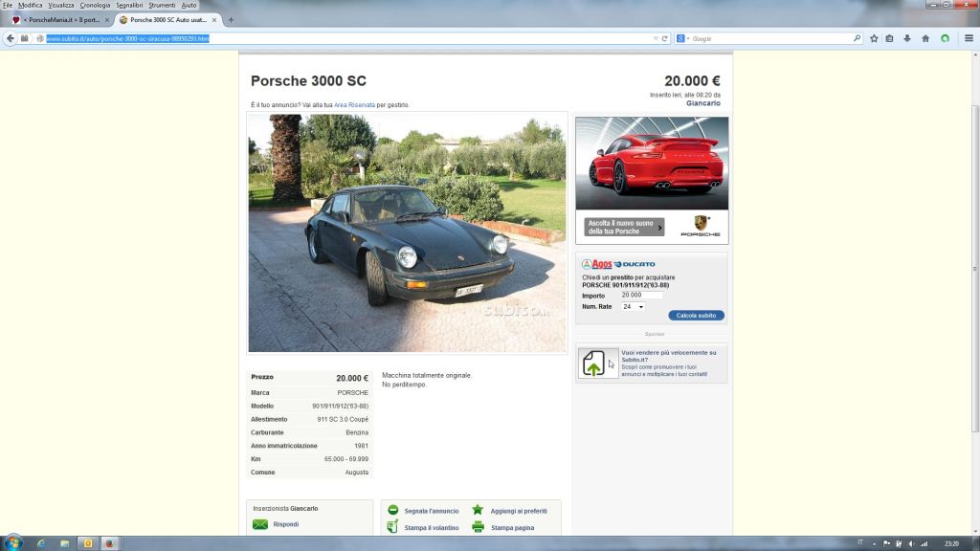
Task: Click the Rispondi link
Action: click(285, 524)
